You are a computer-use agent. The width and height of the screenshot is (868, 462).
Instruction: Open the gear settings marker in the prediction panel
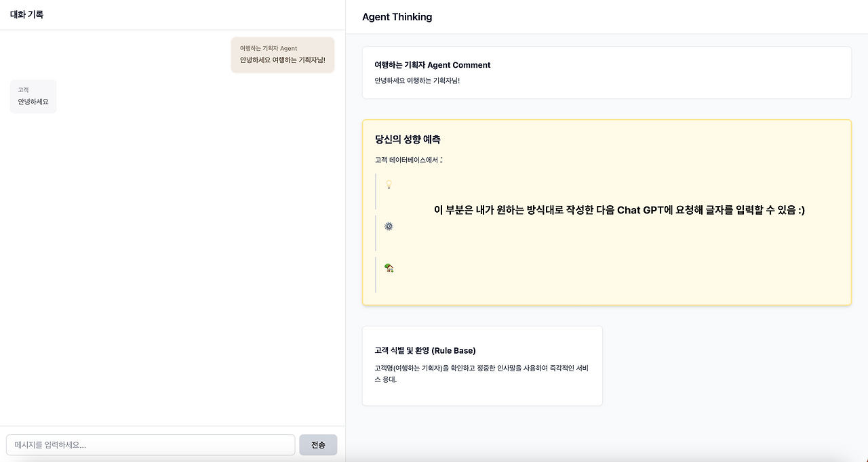click(x=388, y=226)
